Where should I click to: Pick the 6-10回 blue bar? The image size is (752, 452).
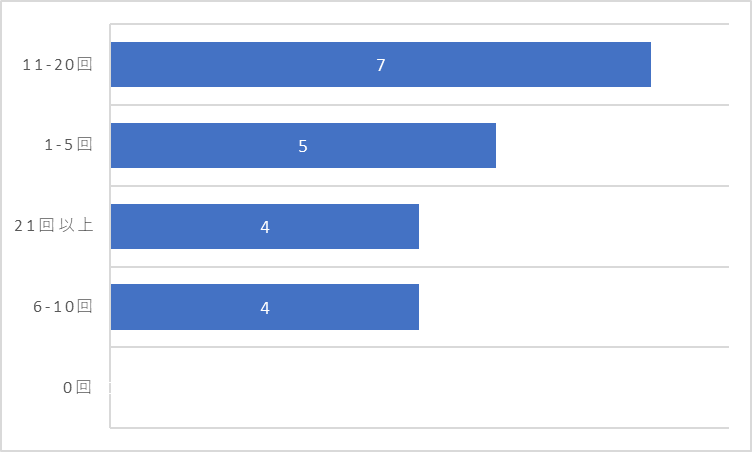click(265, 307)
